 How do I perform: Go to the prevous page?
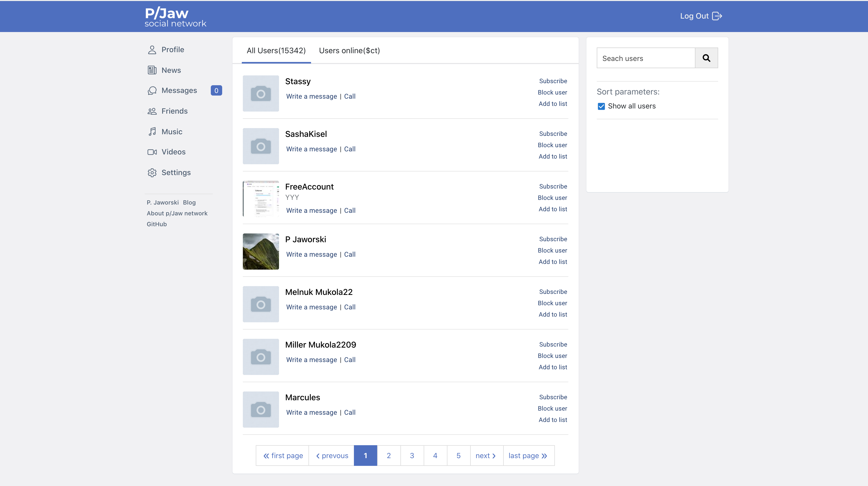(331, 455)
